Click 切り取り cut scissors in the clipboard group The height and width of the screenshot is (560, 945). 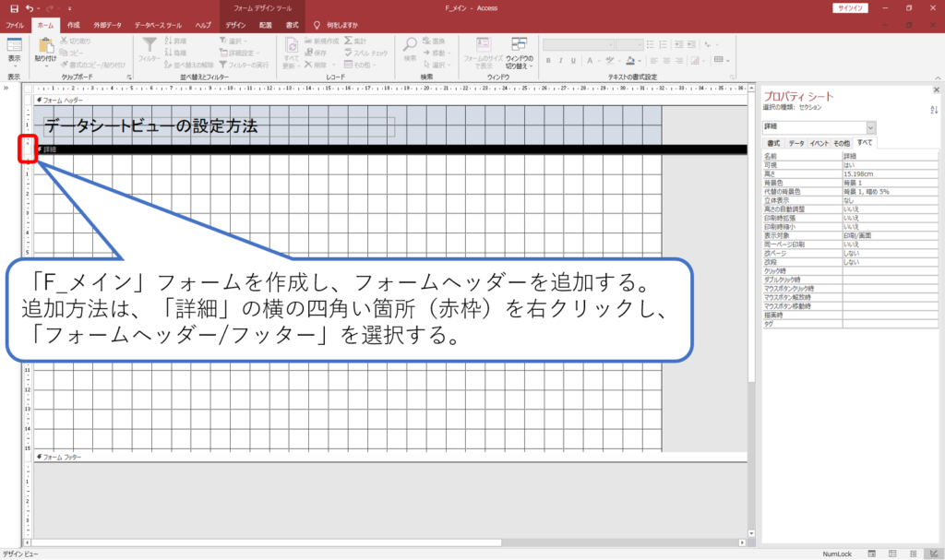pyautogui.click(x=76, y=41)
